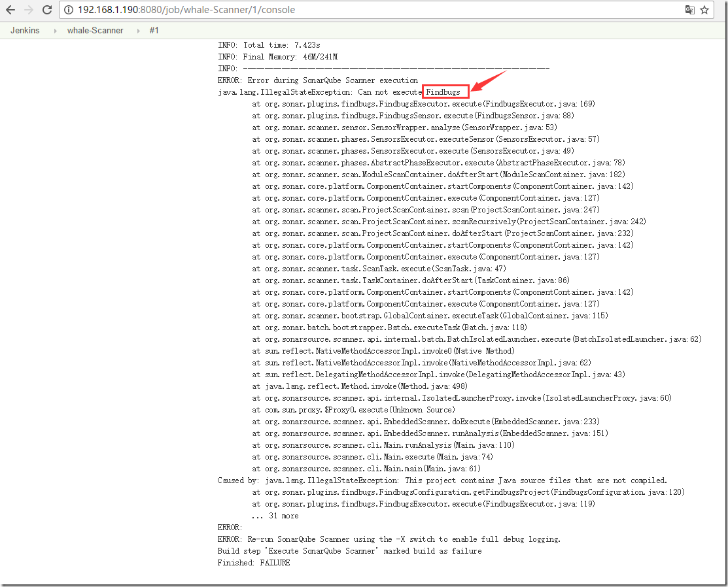
Task: Open the Jenkins breadcrumb link
Action: click(x=25, y=31)
